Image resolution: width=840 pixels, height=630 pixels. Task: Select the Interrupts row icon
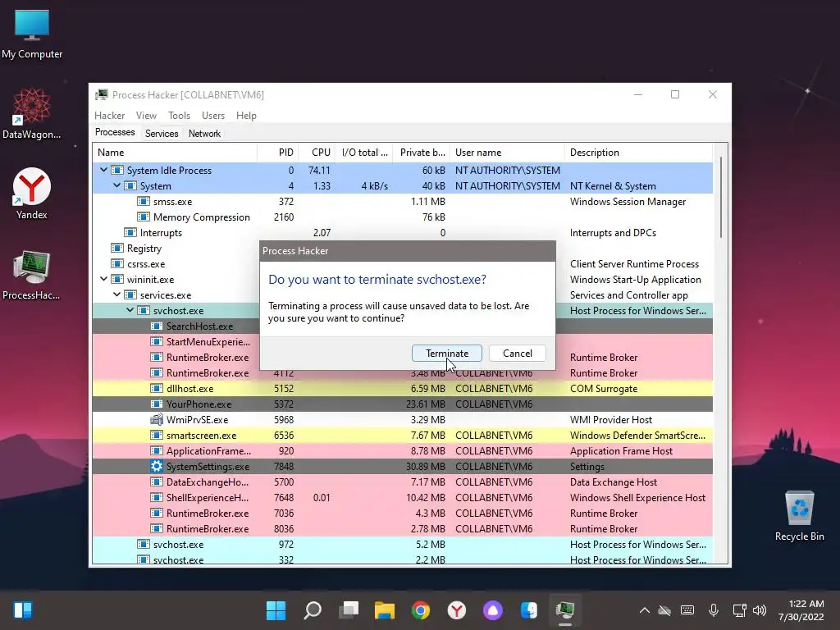tap(130, 232)
